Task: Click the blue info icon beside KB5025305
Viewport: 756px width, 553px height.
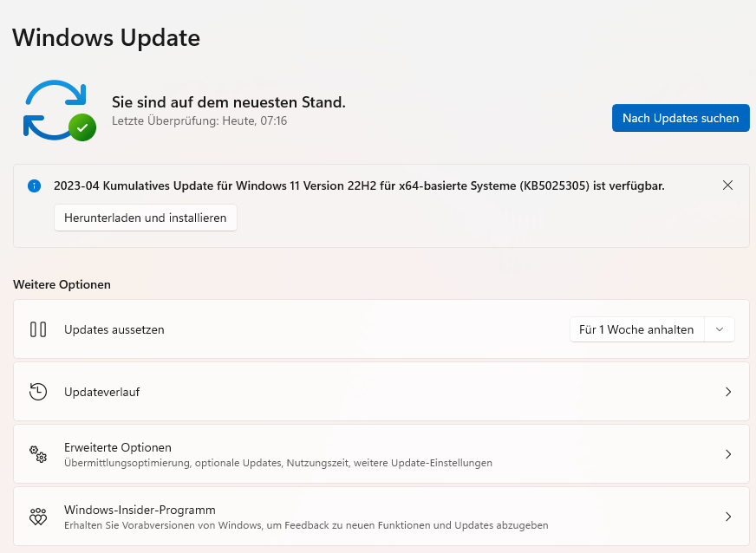Action: click(35, 185)
